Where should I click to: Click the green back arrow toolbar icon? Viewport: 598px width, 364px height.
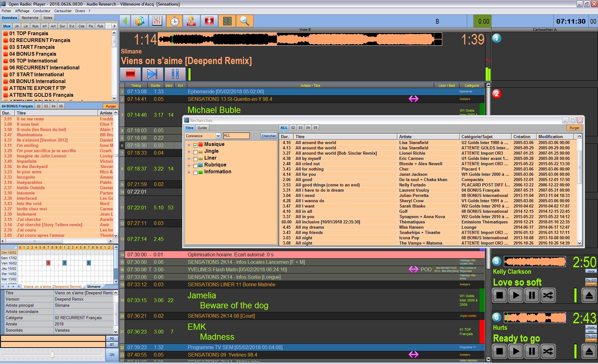(x=125, y=21)
